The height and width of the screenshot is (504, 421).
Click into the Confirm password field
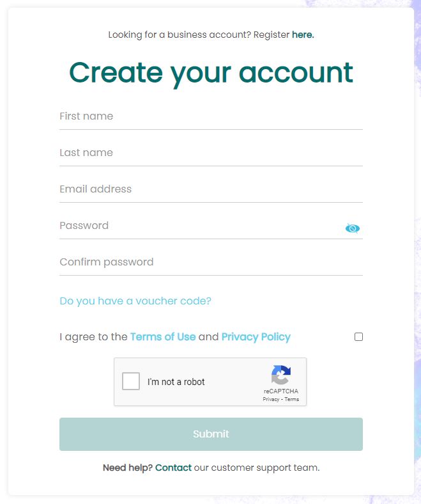tap(211, 262)
